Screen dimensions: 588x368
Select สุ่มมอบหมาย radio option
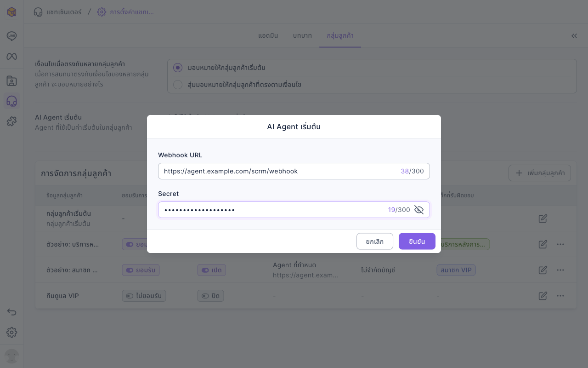(x=178, y=85)
